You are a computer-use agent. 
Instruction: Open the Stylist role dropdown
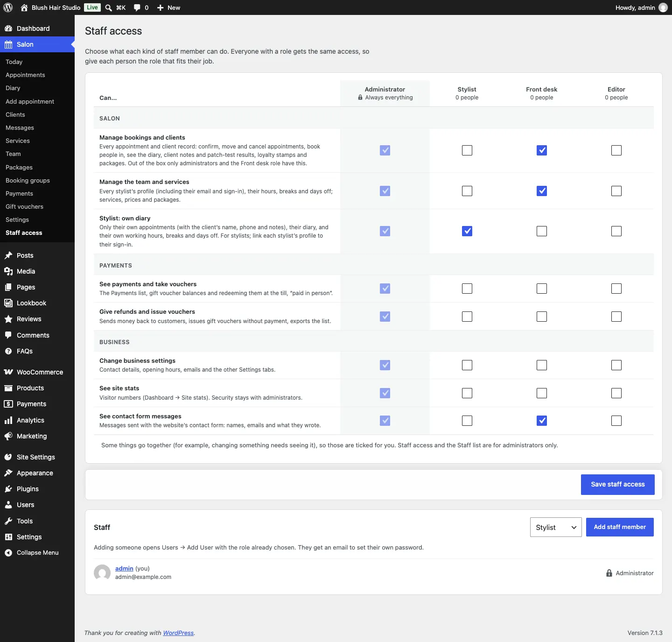click(x=556, y=527)
